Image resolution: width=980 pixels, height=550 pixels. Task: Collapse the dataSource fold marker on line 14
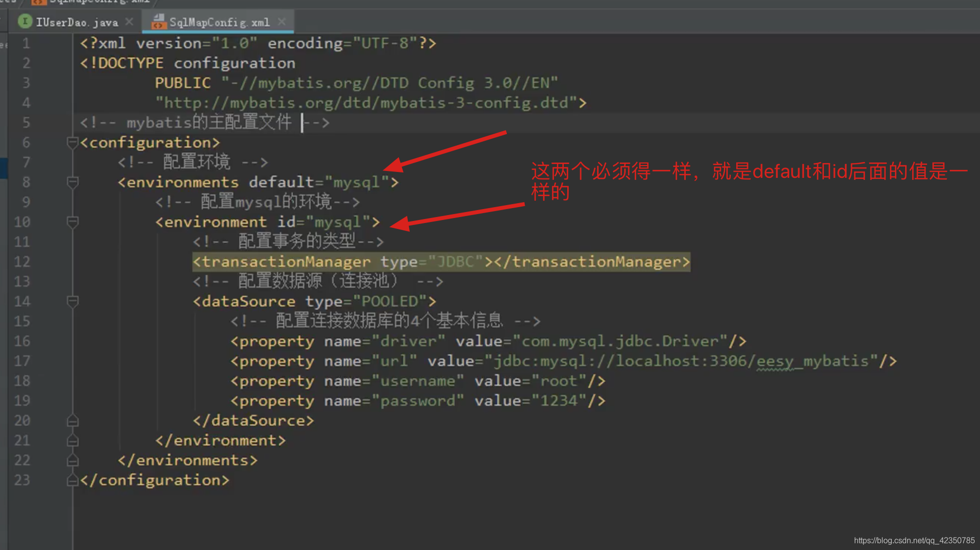point(72,301)
